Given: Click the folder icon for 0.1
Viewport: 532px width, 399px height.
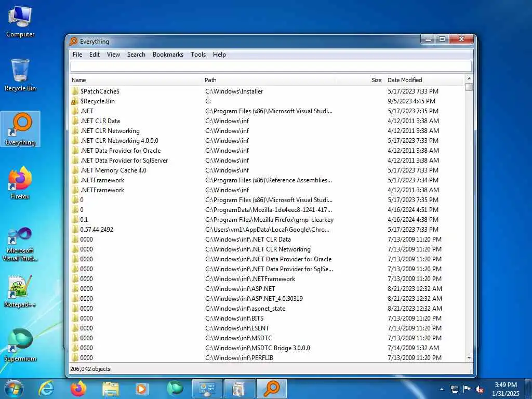Looking at the screenshot, I should pyautogui.click(x=75, y=220).
